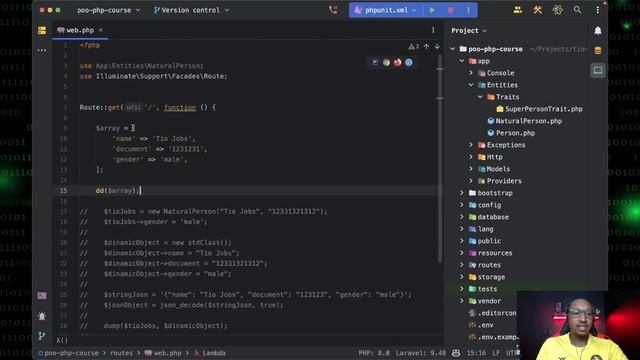Expand the vendor folder
The image size is (640, 360).
click(x=462, y=301)
